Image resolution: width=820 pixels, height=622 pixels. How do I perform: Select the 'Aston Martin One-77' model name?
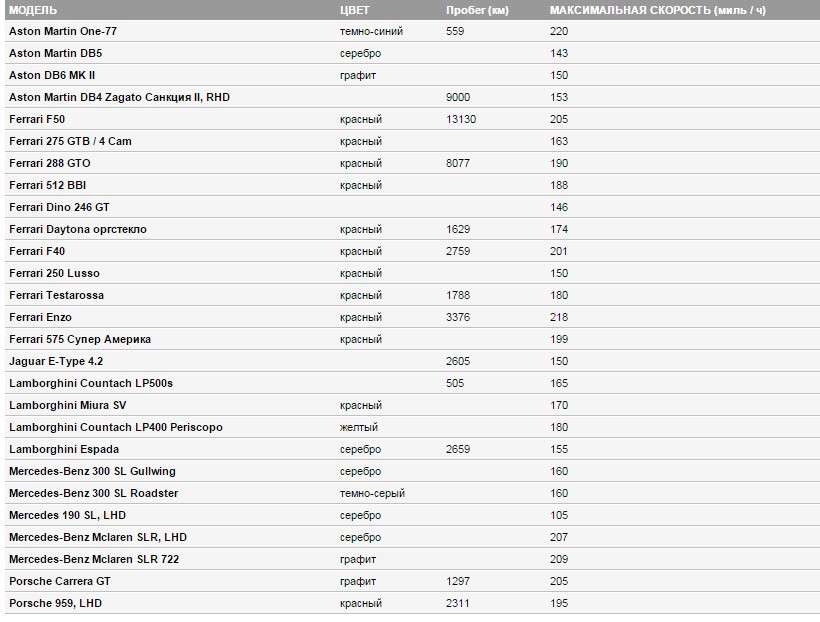[63, 31]
